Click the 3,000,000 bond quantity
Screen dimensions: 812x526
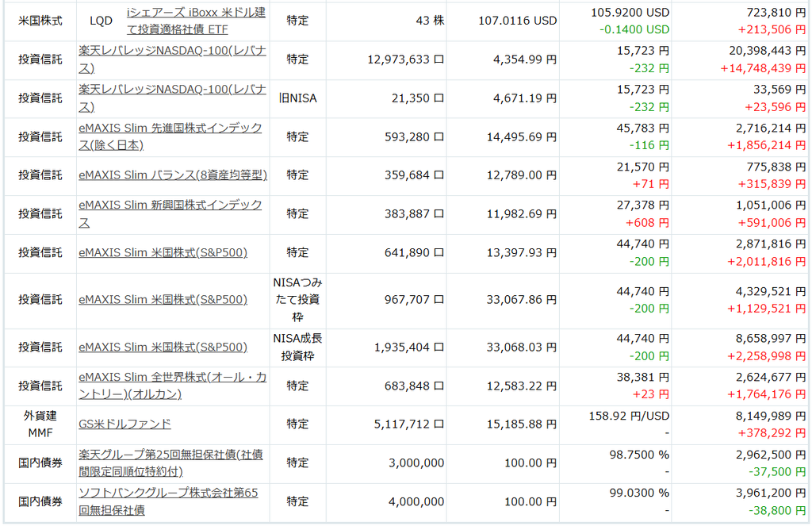coord(416,463)
